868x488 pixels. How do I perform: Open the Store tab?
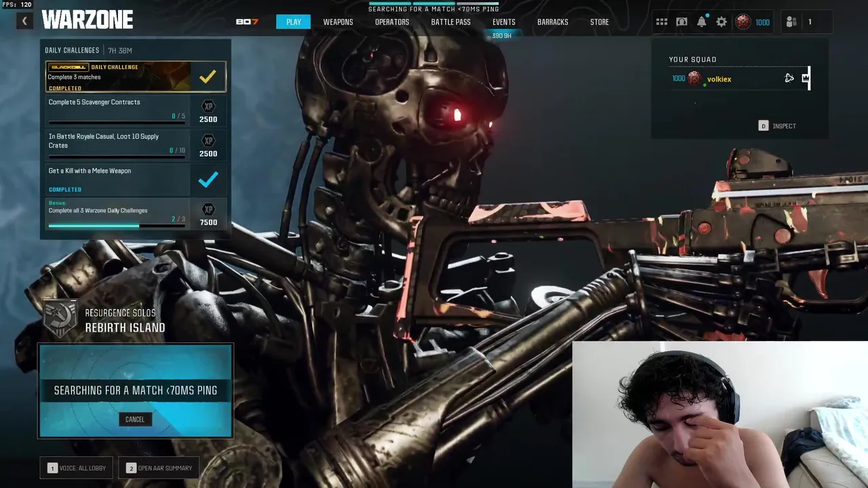599,22
